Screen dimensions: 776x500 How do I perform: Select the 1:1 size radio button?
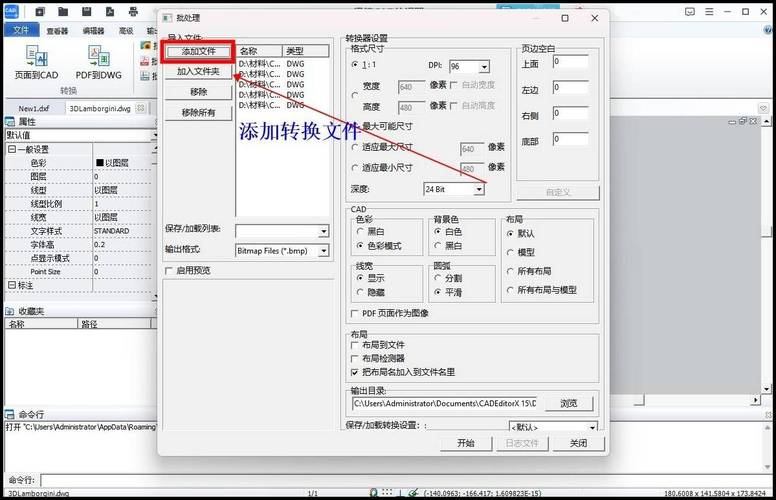(355, 64)
